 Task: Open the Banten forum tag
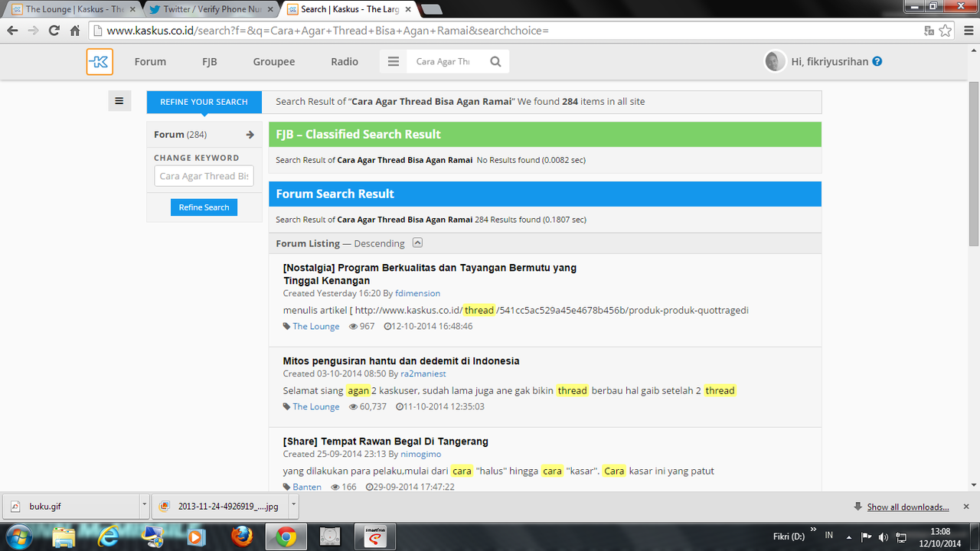(x=307, y=487)
